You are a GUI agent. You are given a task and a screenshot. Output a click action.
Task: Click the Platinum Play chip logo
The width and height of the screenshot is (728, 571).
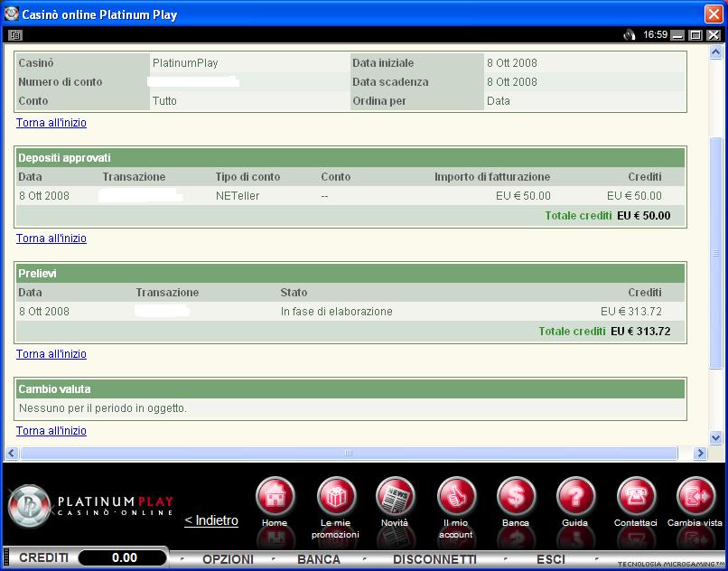coord(30,507)
